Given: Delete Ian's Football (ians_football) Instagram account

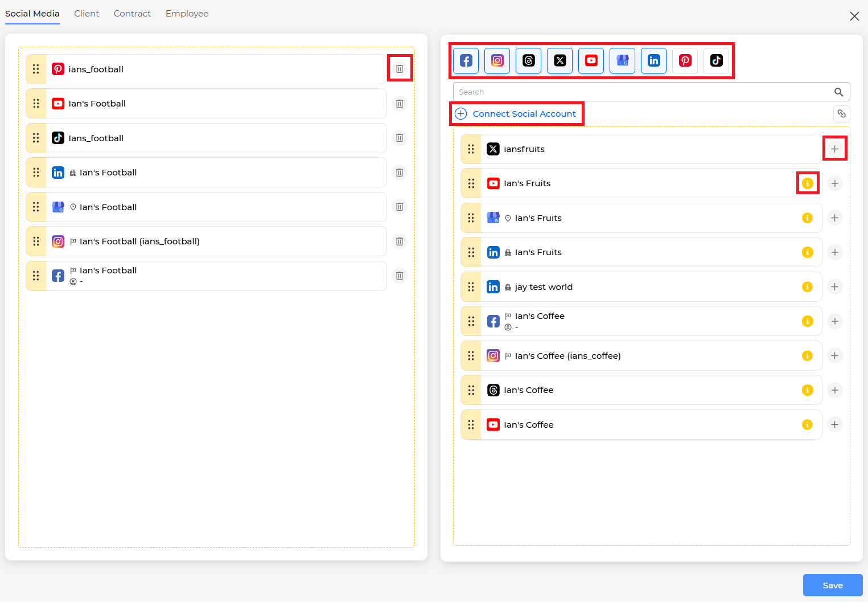Looking at the screenshot, I should 400,241.
